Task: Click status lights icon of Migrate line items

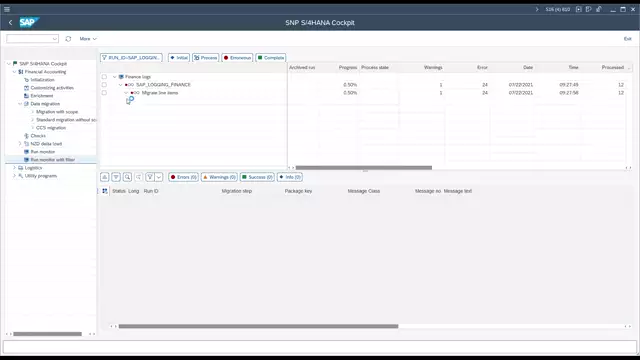Action: coord(135,93)
